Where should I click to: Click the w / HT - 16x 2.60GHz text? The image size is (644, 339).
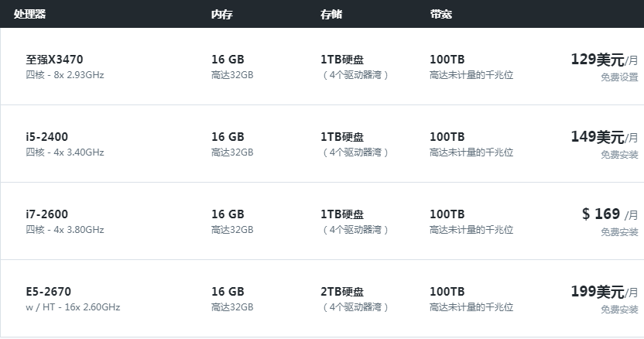73,307
